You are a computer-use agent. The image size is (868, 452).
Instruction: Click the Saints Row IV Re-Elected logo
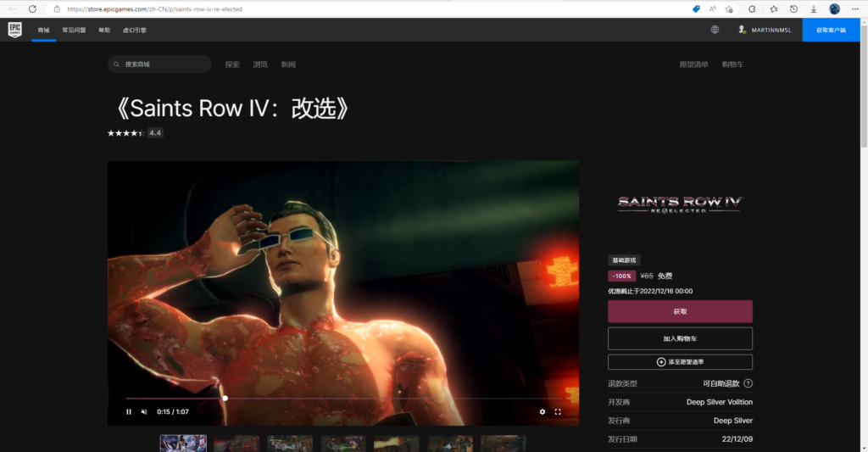coord(680,204)
